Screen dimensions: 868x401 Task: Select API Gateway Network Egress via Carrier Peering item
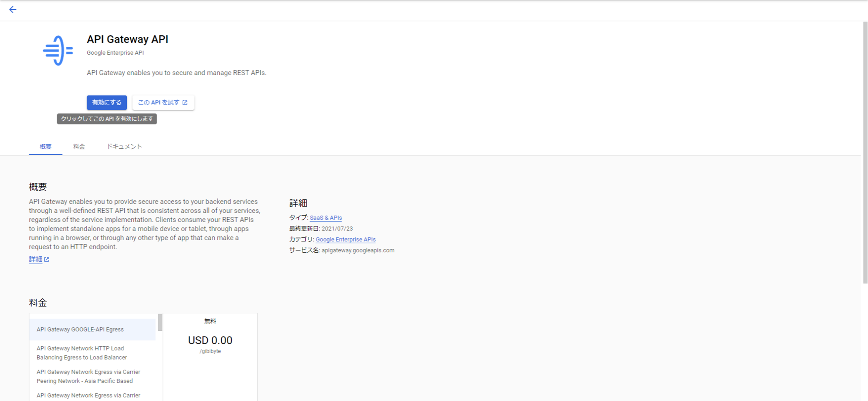point(88,376)
